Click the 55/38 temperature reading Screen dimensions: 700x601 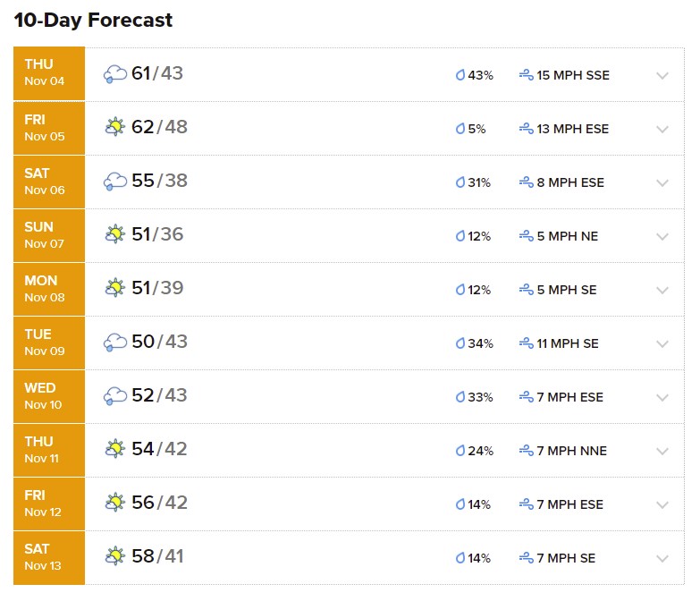(159, 181)
